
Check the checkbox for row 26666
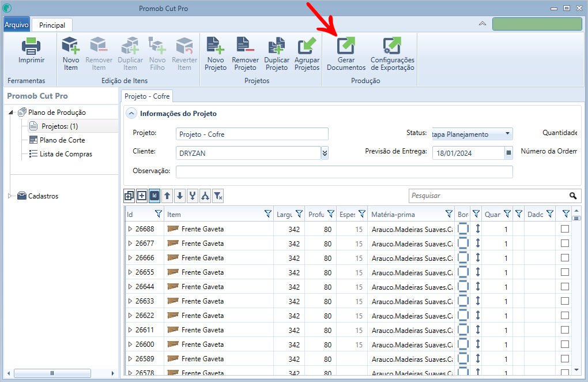(x=565, y=258)
